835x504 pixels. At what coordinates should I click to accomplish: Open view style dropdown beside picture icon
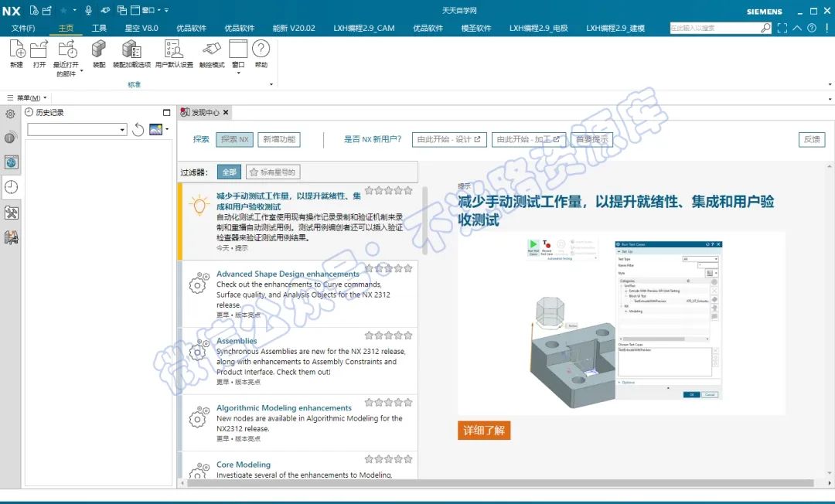click(x=167, y=129)
